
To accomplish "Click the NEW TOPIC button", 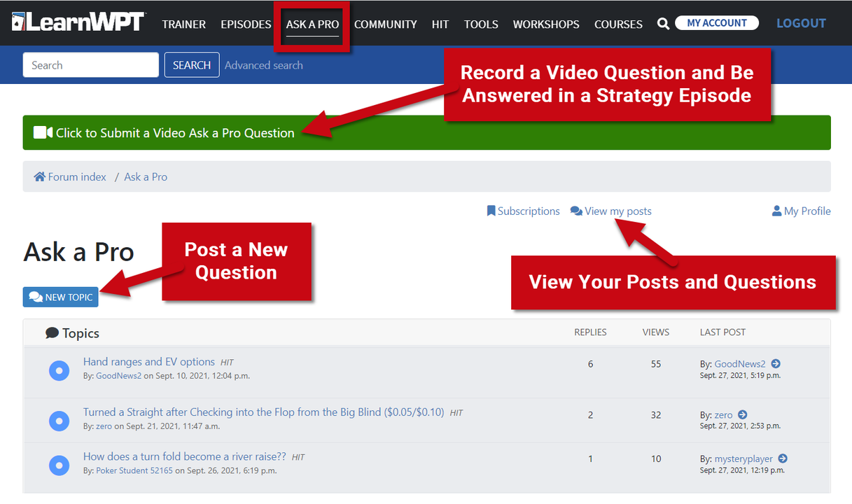I will pyautogui.click(x=60, y=296).
